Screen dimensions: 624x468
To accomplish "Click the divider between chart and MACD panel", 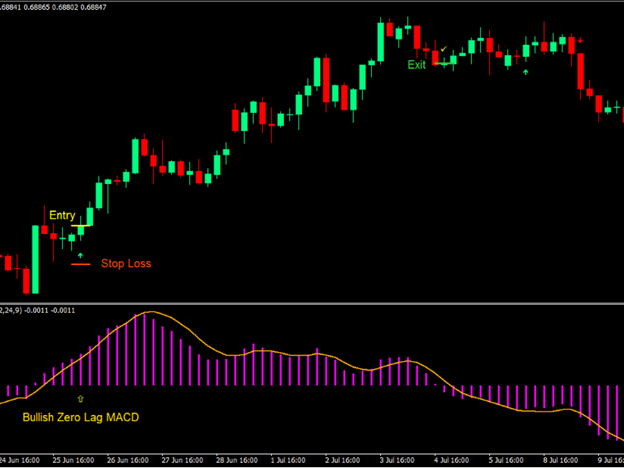I will coord(312,303).
